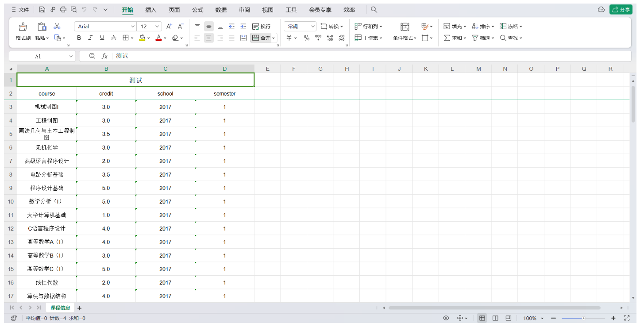The width and height of the screenshot is (644, 331).
Task: Switch to the 数据 tab
Action: tap(221, 10)
